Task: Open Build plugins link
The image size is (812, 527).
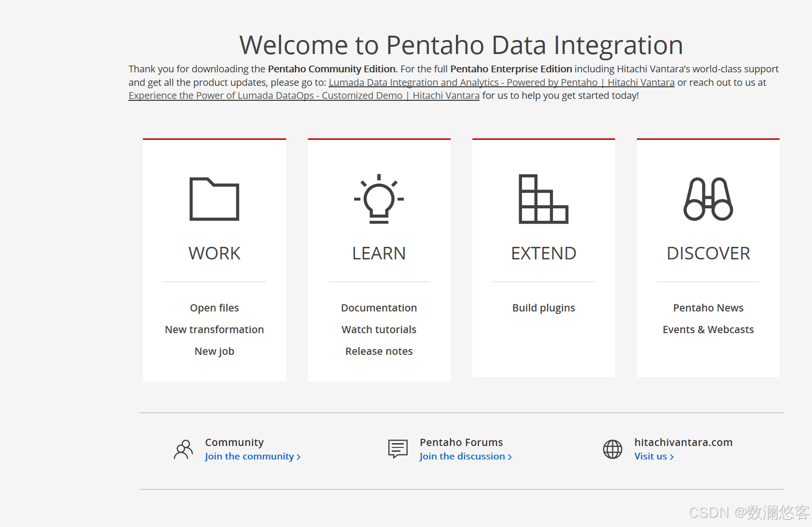Action: click(543, 308)
